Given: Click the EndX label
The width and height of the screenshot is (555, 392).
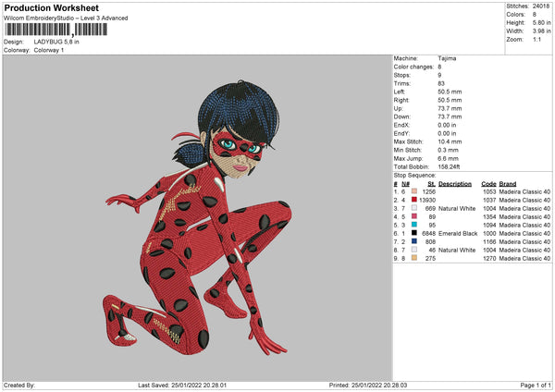Looking at the screenshot, I should click(401, 125).
